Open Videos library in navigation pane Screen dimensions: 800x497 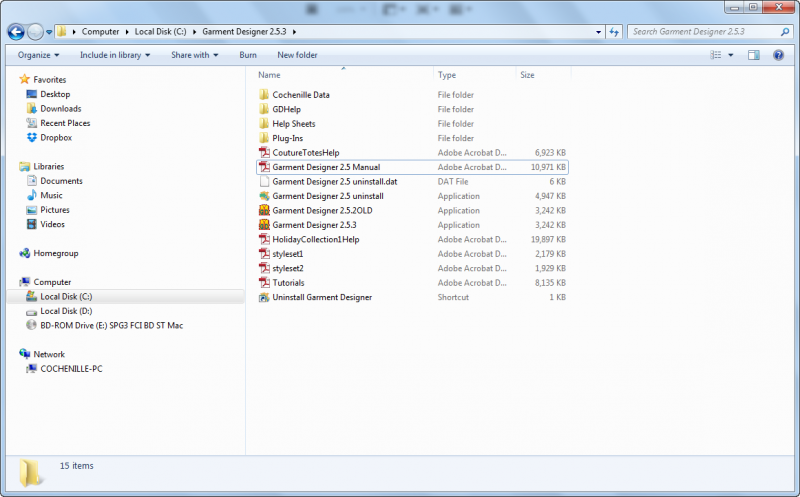(53, 225)
